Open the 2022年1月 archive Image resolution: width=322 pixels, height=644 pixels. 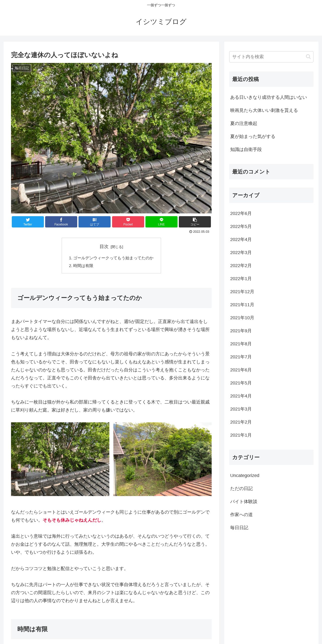241,279
